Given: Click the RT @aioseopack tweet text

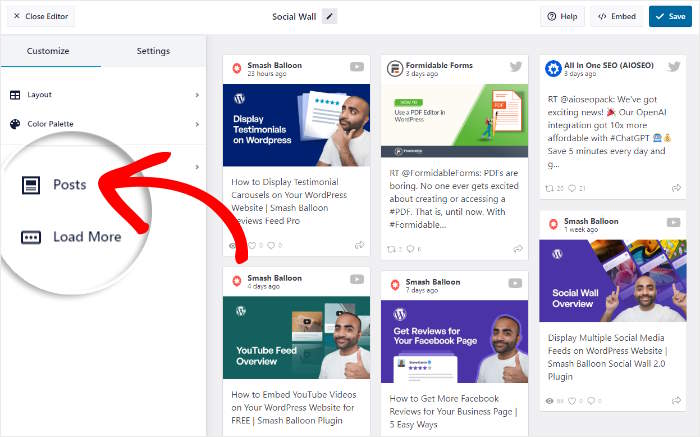Looking at the screenshot, I should 609,132.
